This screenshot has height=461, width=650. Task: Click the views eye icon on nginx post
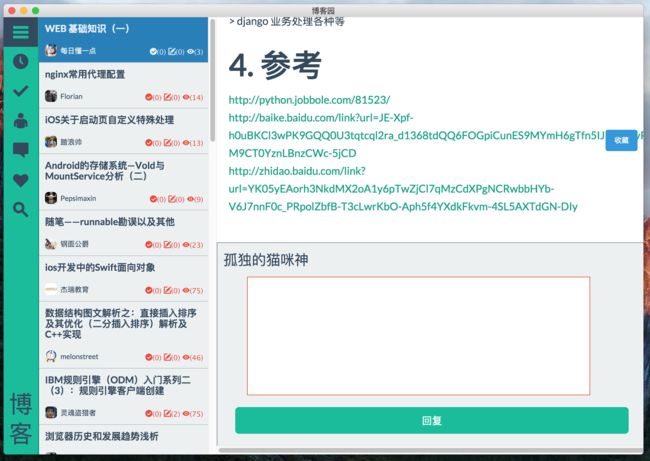(x=186, y=97)
